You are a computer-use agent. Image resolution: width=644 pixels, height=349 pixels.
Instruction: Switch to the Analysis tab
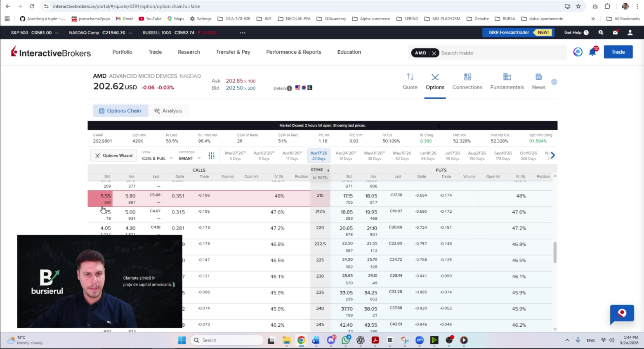click(x=168, y=111)
